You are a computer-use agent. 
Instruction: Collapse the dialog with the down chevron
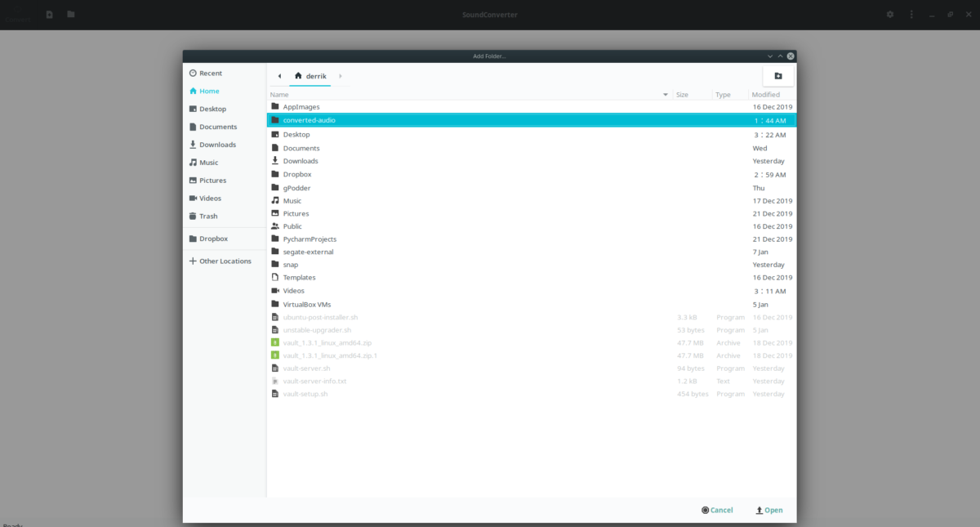(x=769, y=56)
